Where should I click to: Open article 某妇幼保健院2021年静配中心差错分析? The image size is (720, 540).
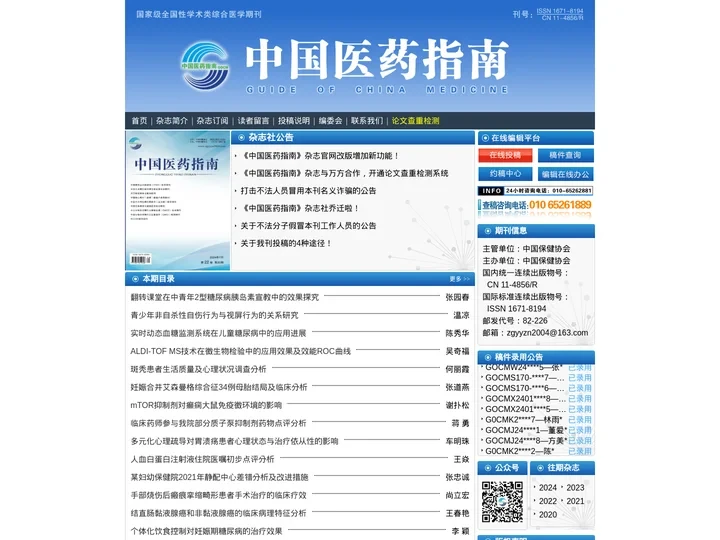tap(219, 477)
